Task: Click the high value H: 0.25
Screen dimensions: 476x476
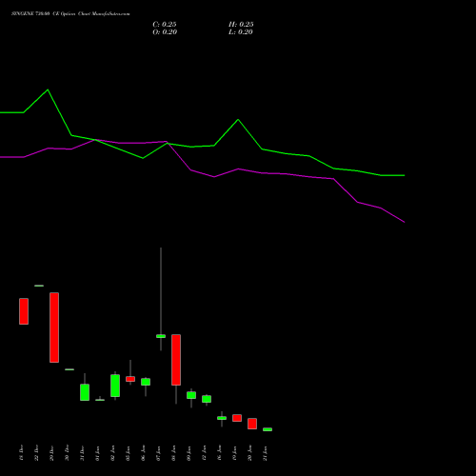Action: [x=241, y=25]
